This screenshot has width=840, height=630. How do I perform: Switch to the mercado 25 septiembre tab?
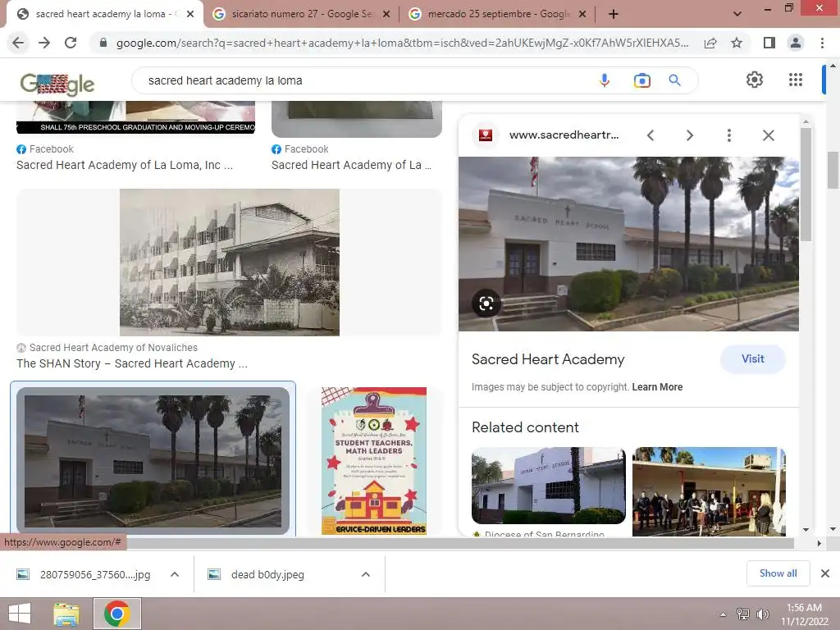click(x=498, y=15)
